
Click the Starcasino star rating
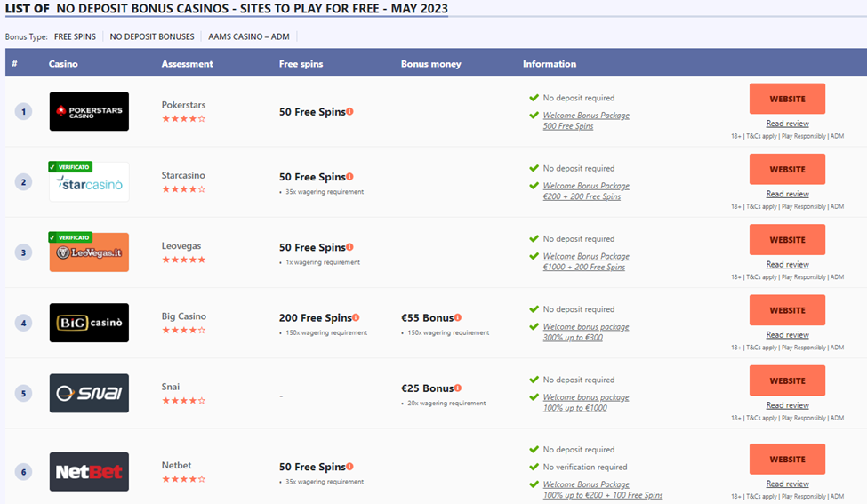pos(183,189)
